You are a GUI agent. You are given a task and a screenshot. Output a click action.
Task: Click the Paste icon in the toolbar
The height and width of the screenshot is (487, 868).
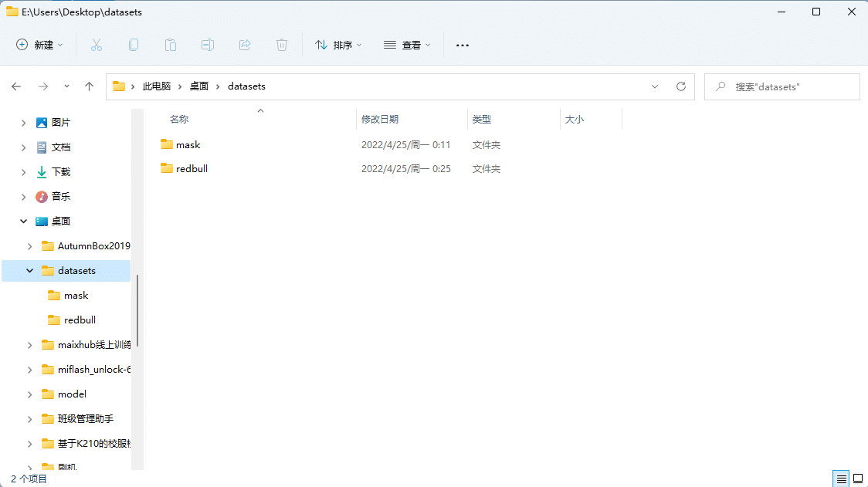[x=170, y=45]
